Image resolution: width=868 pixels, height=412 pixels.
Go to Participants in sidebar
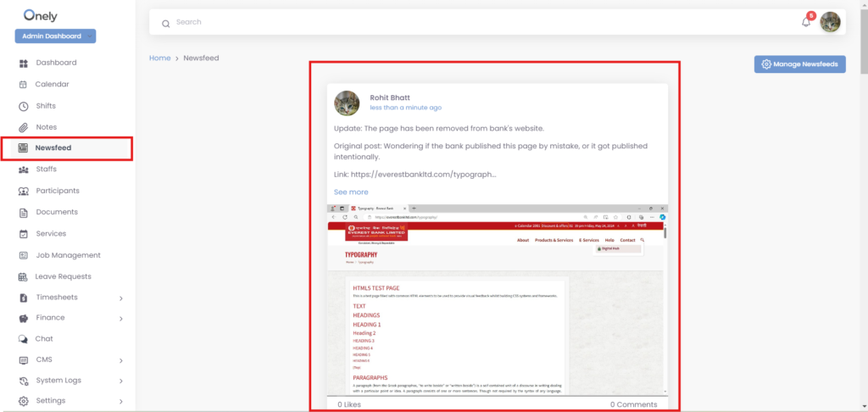[57, 191]
